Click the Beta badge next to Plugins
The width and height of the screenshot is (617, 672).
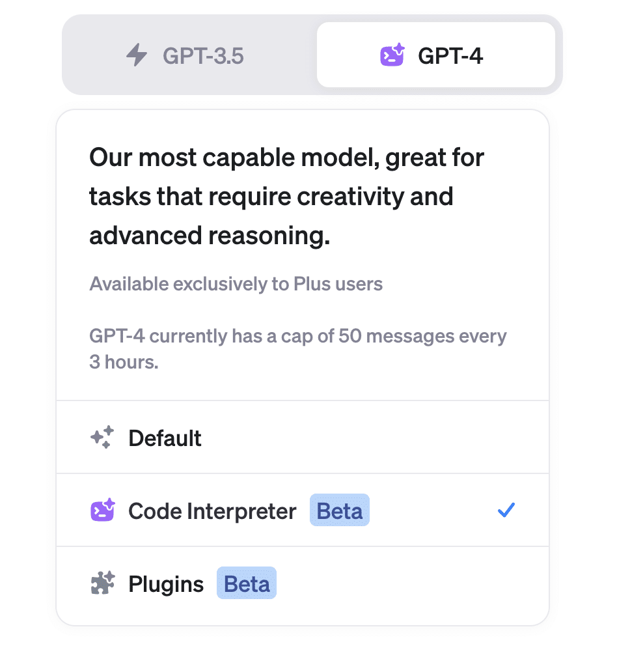[247, 583]
